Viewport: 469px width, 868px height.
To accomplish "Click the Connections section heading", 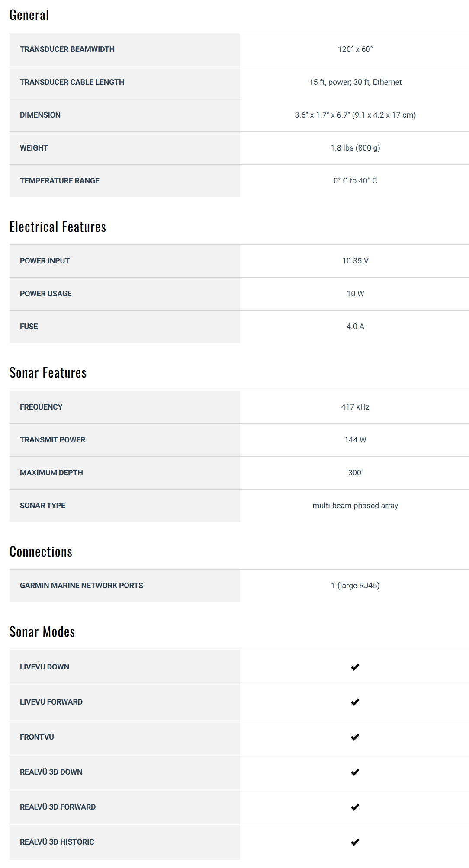I will click(41, 552).
